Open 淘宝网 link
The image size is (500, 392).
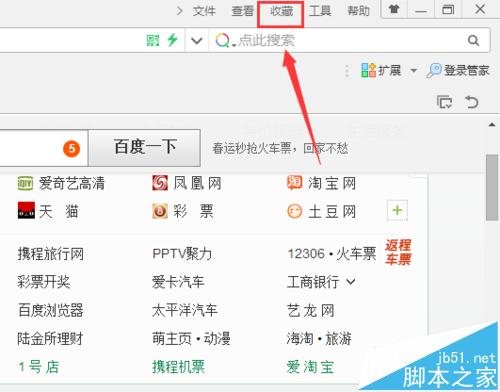point(332,183)
